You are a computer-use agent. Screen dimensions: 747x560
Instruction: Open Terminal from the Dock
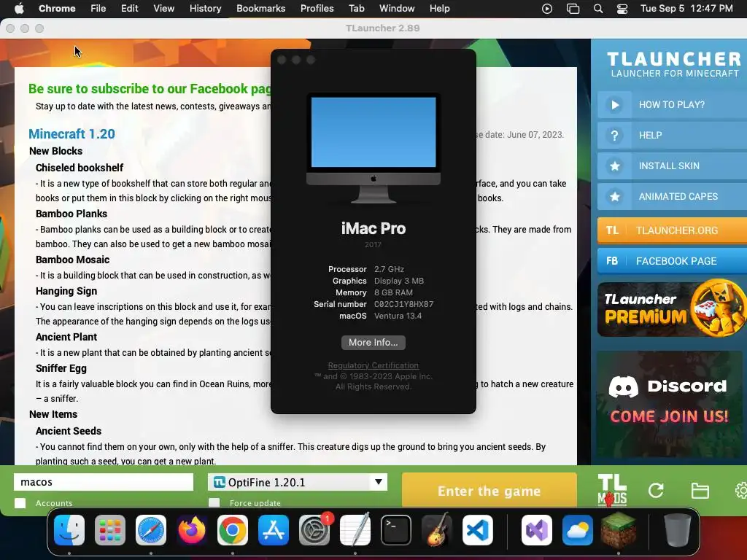click(x=396, y=530)
